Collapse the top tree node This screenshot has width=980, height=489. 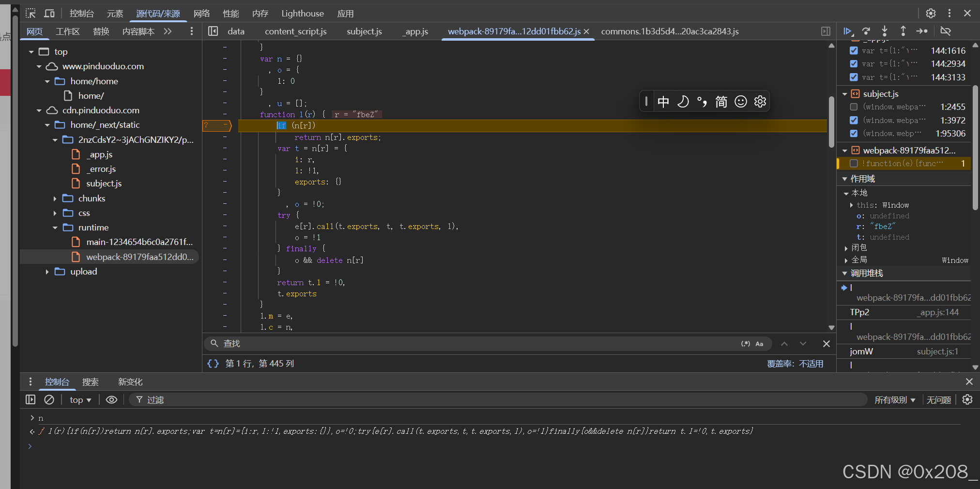(31, 52)
